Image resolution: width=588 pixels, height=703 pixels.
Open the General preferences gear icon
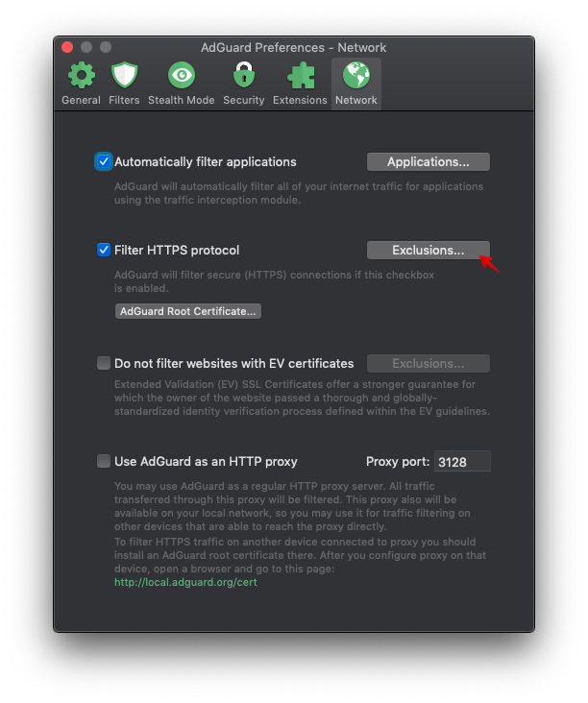81,76
